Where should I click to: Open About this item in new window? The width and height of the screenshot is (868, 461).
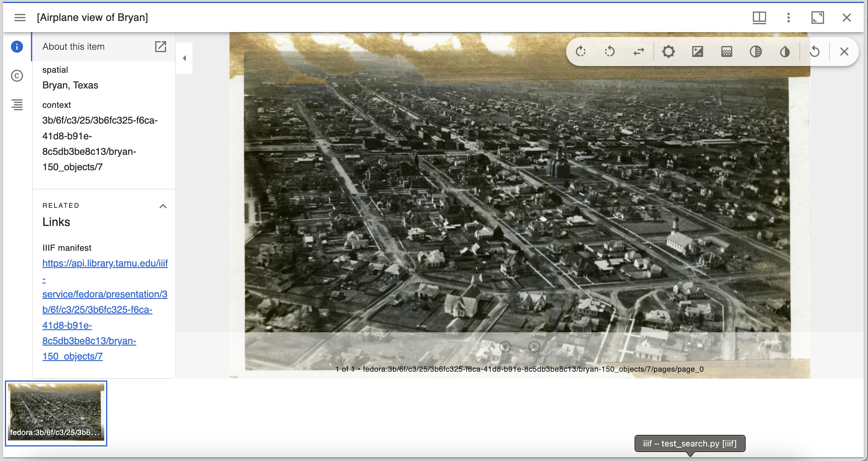coord(161,47)
